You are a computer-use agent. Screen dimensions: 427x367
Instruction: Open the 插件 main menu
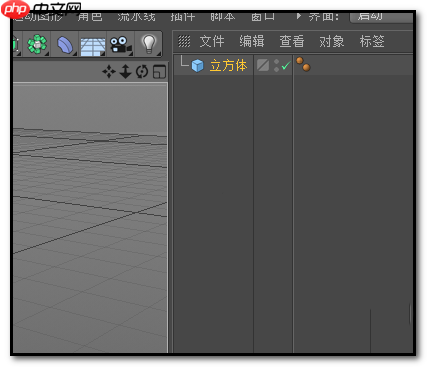click(183, 16)
